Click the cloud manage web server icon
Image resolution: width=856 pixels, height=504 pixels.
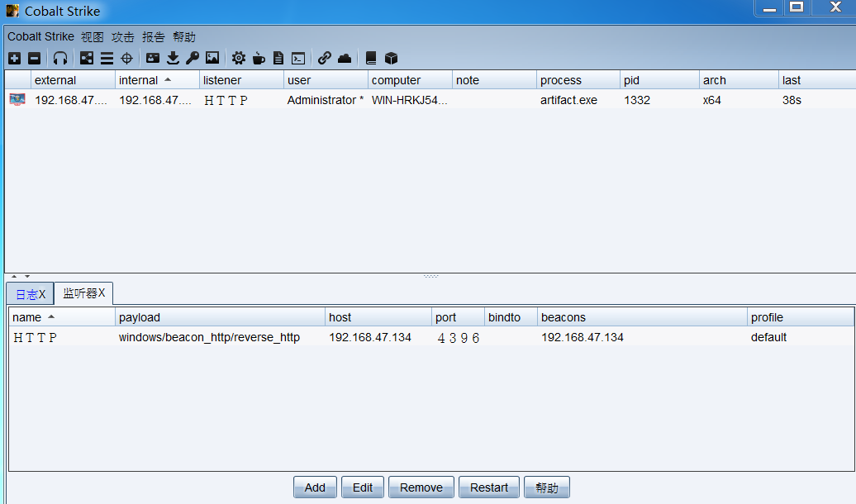click(x=345, y=58)
